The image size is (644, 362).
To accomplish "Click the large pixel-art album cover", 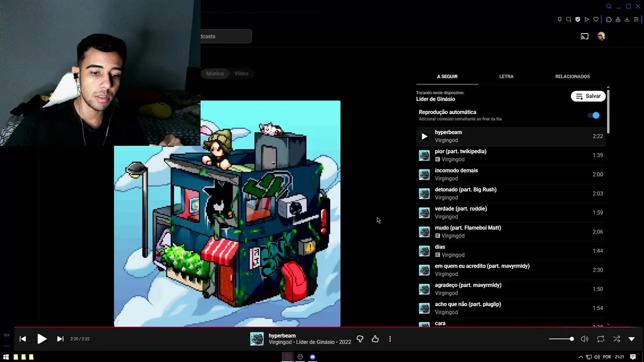I will coord(227,214).
